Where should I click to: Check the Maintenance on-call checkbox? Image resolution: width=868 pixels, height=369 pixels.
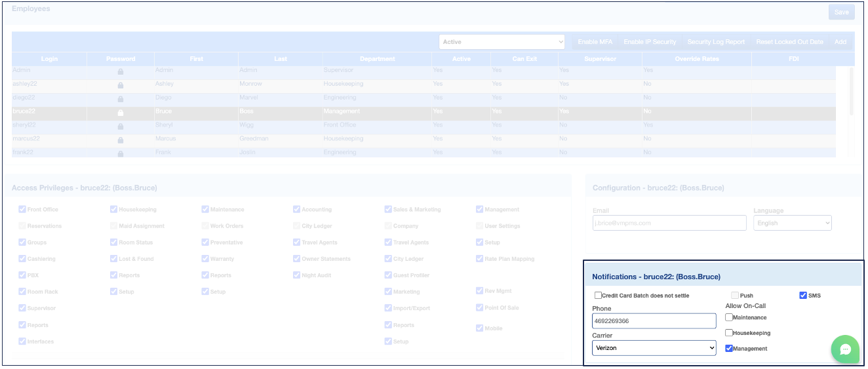729,317
